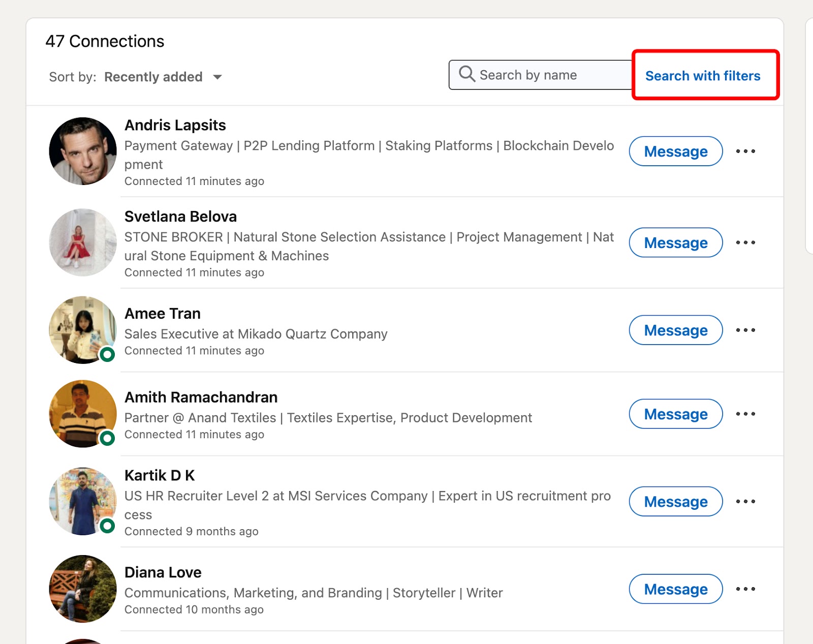Open the three-dot menu for Andris Lapsits

tap(745, 151)
